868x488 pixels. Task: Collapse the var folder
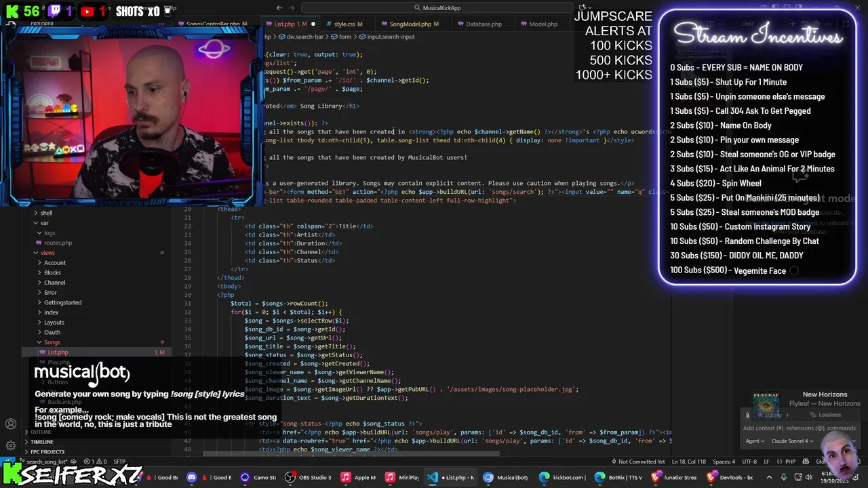[44, 223]
